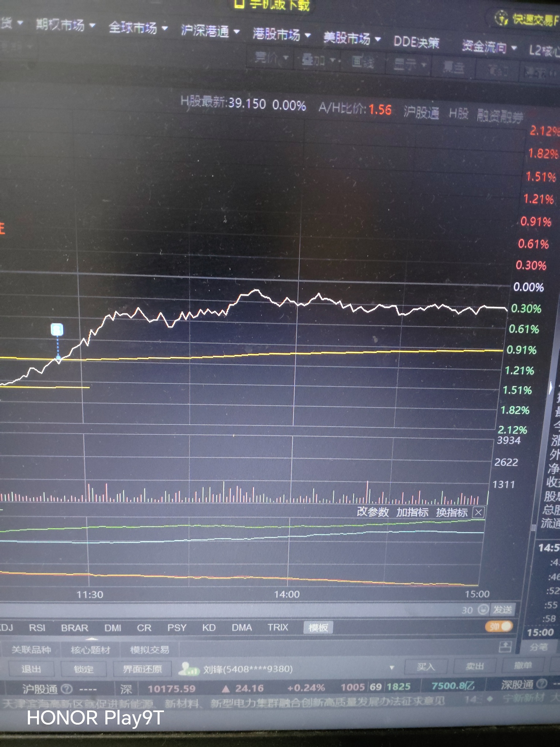Image resolution: width=560 pixels, height=747 pixels.
Task: Click the H股 tag in the info bar
Action: click(459, 114)
